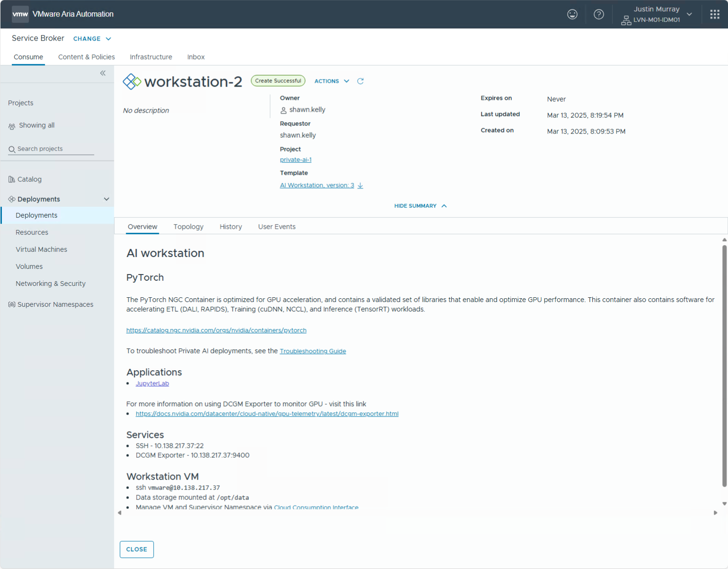Click the workstation-2 deployment diamond icon
Screen dimensions: 728x569
coord(132,81)
